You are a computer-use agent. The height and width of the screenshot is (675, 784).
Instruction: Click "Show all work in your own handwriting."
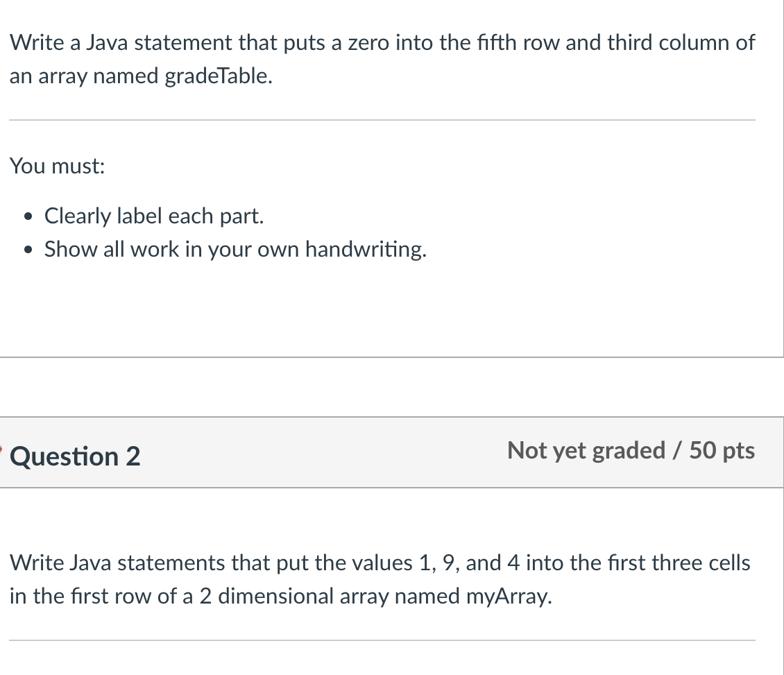click(x=235, y=249)
